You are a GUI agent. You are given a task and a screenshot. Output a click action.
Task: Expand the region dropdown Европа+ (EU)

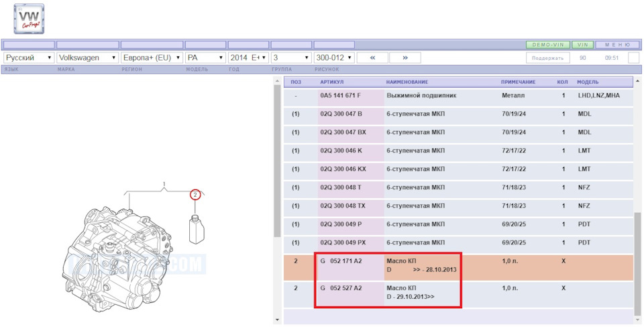click(x=152, y=58)
